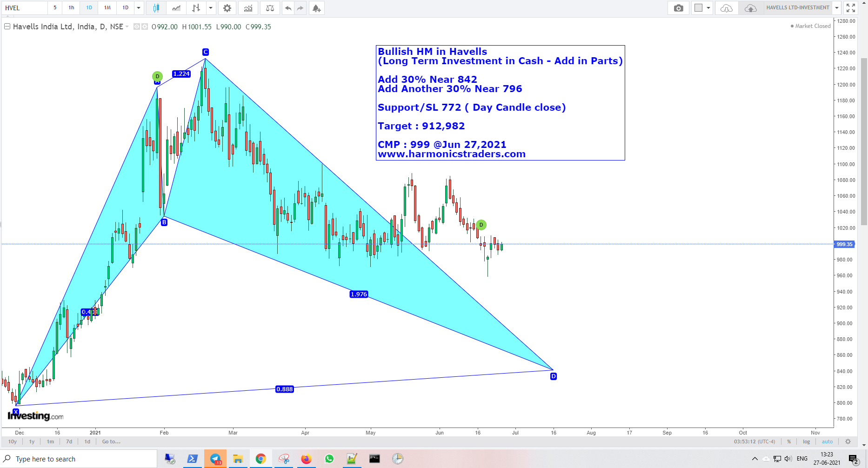The width and height of the screenshot is (868, 468).
Task: Select the candlestick chart style icon
Action: point(156,8)
